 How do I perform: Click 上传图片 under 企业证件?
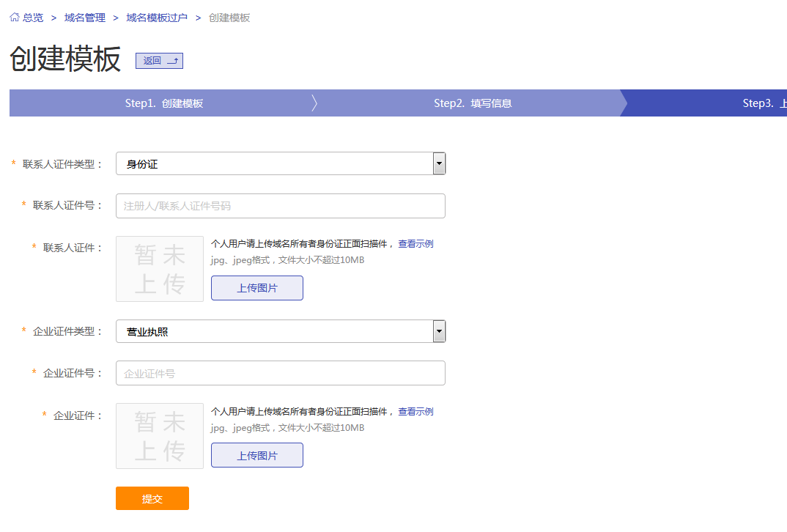tap(257, 455)
